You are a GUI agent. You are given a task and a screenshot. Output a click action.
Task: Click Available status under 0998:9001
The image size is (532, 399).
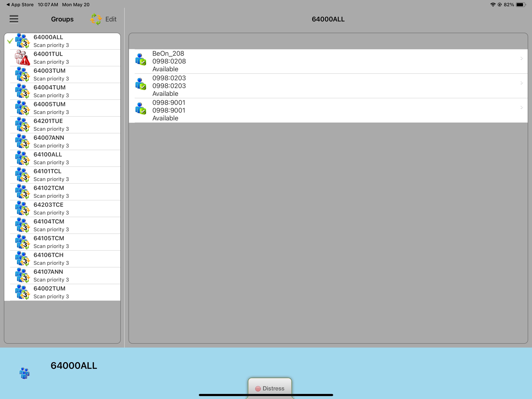165,118
